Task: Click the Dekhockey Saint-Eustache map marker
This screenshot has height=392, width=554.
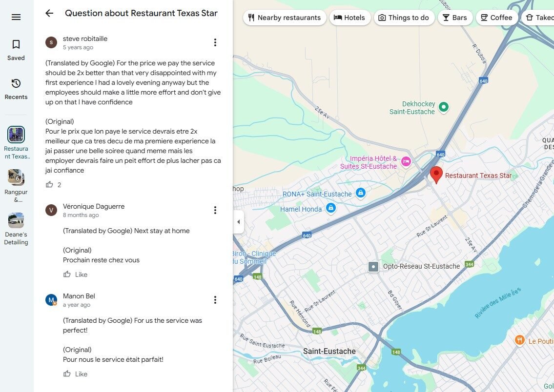Action: point(443,107)
